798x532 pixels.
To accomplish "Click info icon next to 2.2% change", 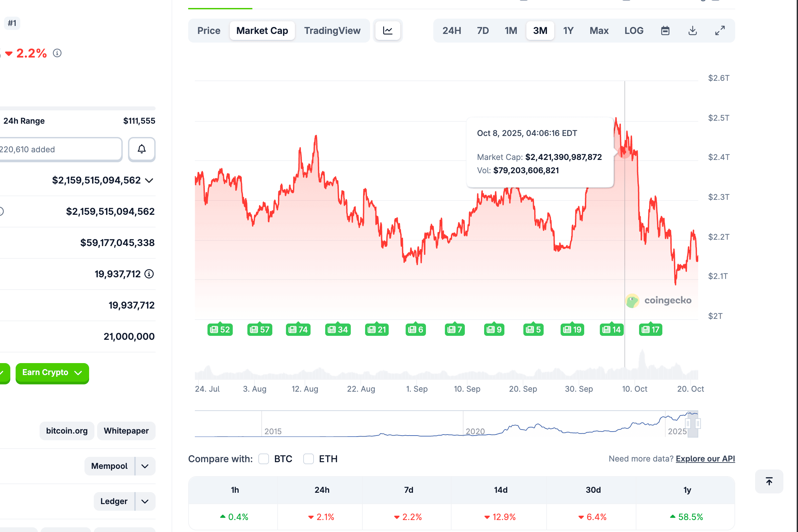I will tap(57, 53).
